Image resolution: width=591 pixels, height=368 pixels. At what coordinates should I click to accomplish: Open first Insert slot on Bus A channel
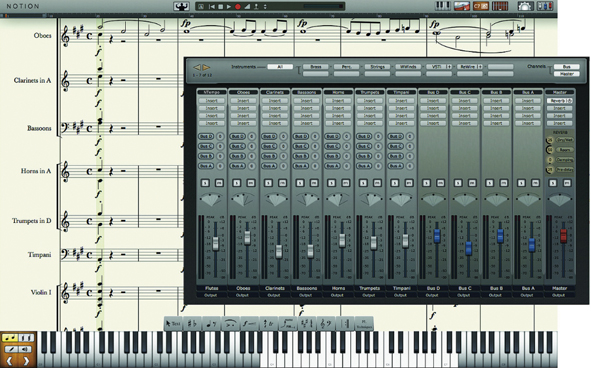[528, 101]
